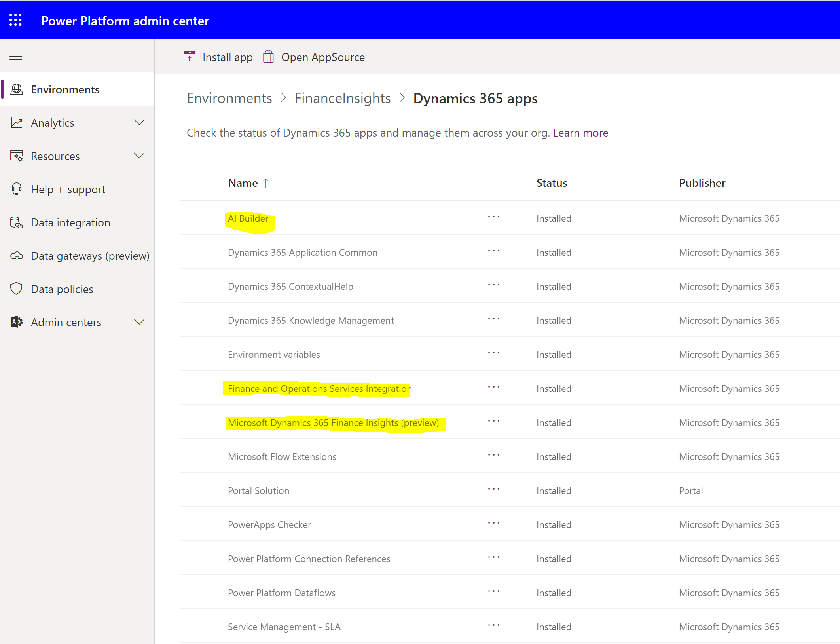Click the Install app icon
Screen dimensions: 840x644
pos(190,57)
